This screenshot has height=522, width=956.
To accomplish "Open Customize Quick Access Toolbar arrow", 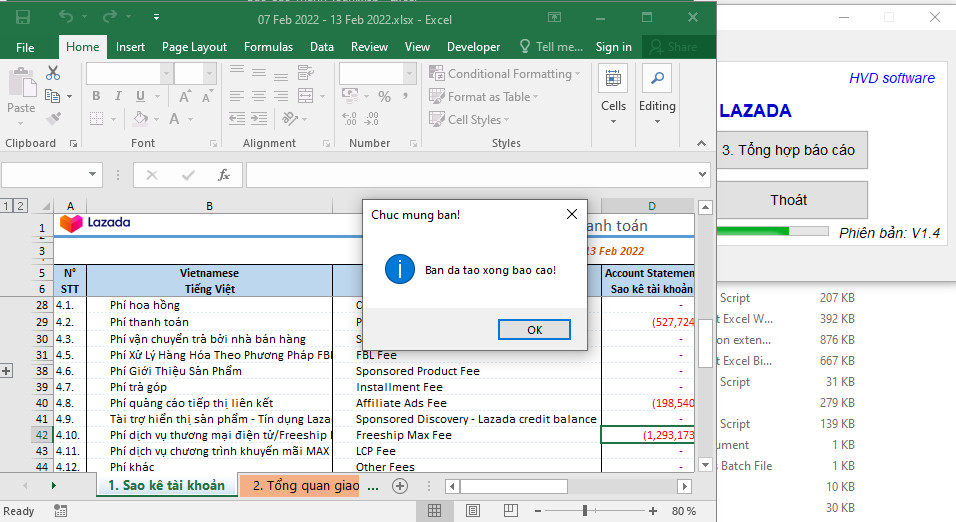I will tap(157, 17).
